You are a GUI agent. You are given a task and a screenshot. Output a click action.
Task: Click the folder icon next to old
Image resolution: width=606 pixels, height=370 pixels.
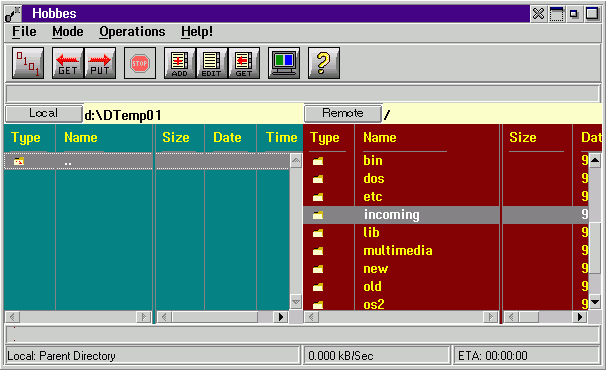tap(318, 287)
